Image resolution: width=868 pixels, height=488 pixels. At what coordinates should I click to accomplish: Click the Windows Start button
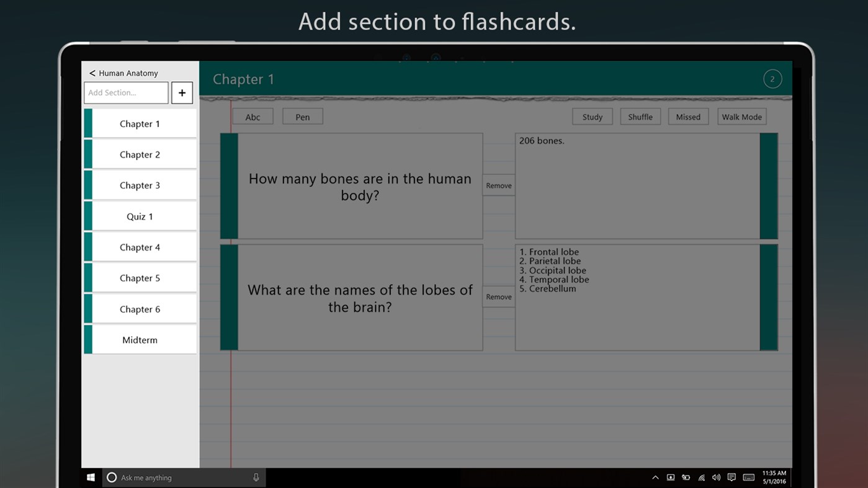(90, 477)
